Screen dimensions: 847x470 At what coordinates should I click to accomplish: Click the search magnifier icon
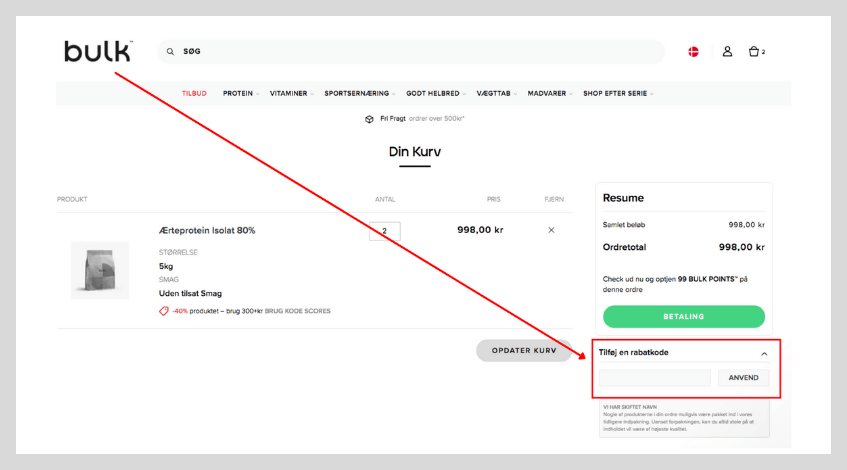tap(170, 52)
